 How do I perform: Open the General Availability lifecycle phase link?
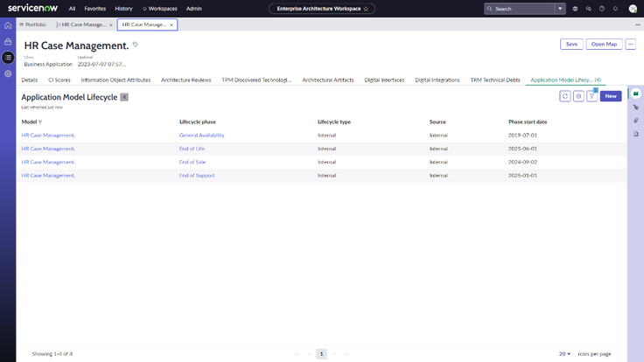pyautogui.click(x=201, y=135)
